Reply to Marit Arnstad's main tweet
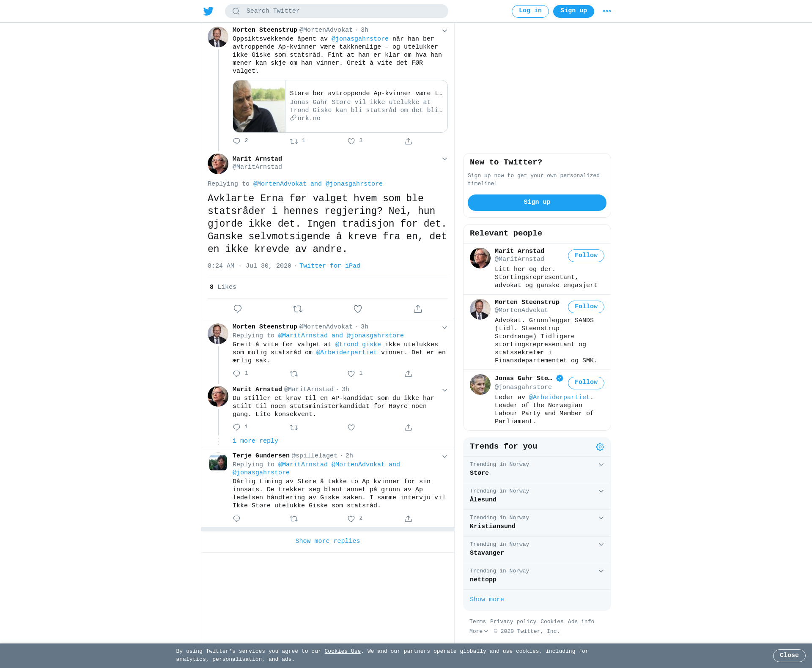 [x=238, y=309]
